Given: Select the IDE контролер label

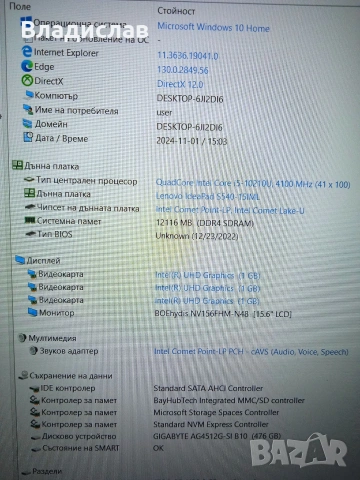Looking at the screenshot, I should coord(68,388).
